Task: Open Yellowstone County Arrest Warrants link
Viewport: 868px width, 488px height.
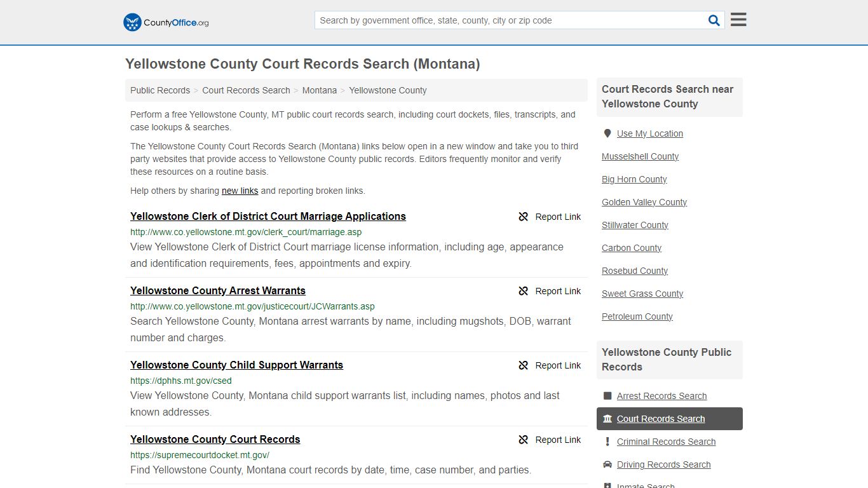Action: [x=218, y=290]
